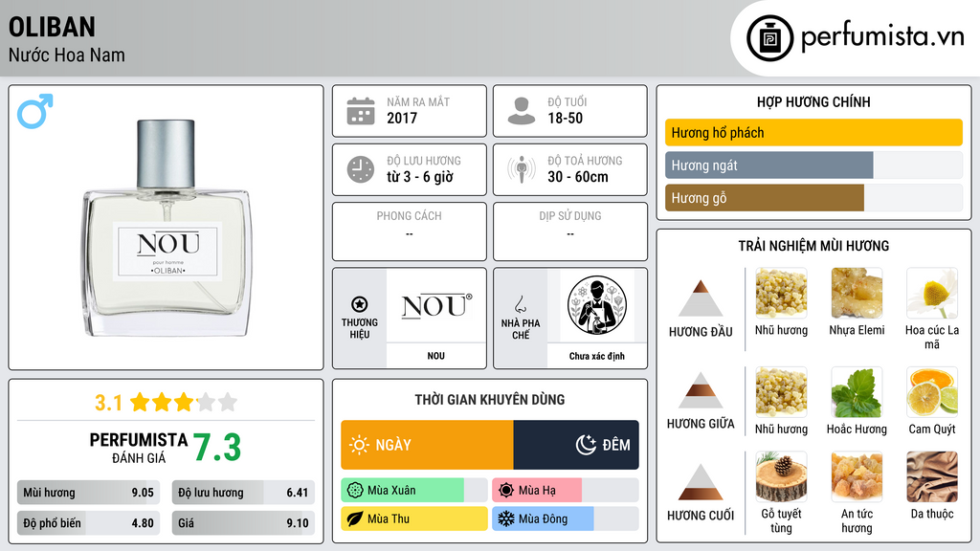980x551 pixels.
Task: Click the sillage figure icon for Độ toả hương
Action: coord(522,169)
